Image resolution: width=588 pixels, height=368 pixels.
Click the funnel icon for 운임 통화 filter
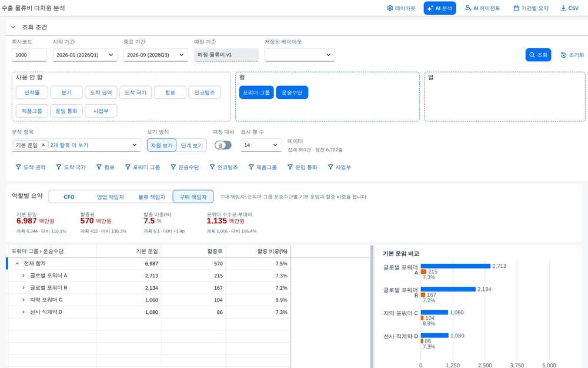point(290,167)
